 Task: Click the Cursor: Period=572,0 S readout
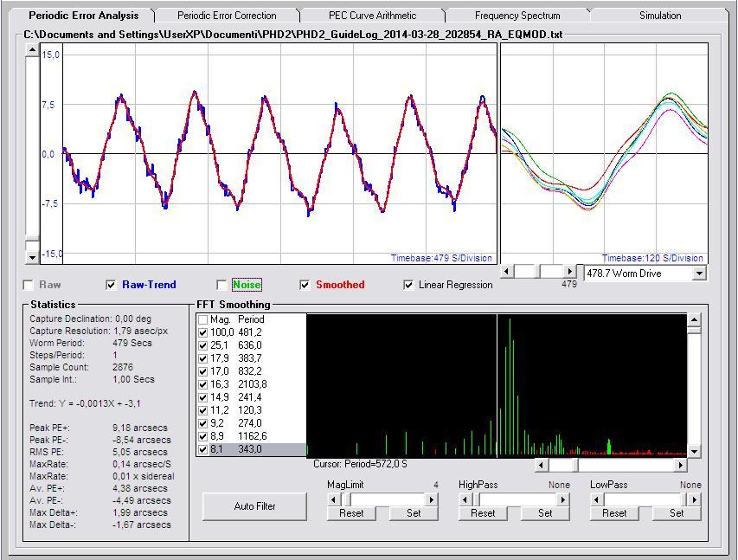click(x=360, y=464)
